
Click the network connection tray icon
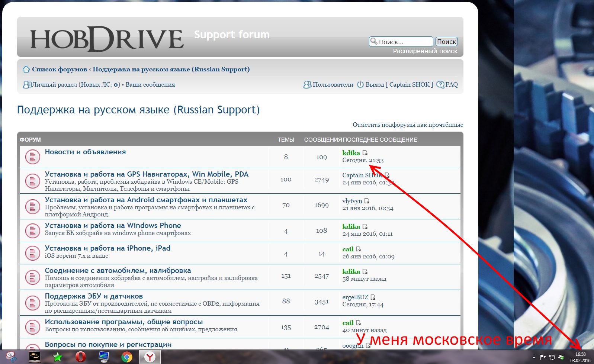[x=552, y=357]
